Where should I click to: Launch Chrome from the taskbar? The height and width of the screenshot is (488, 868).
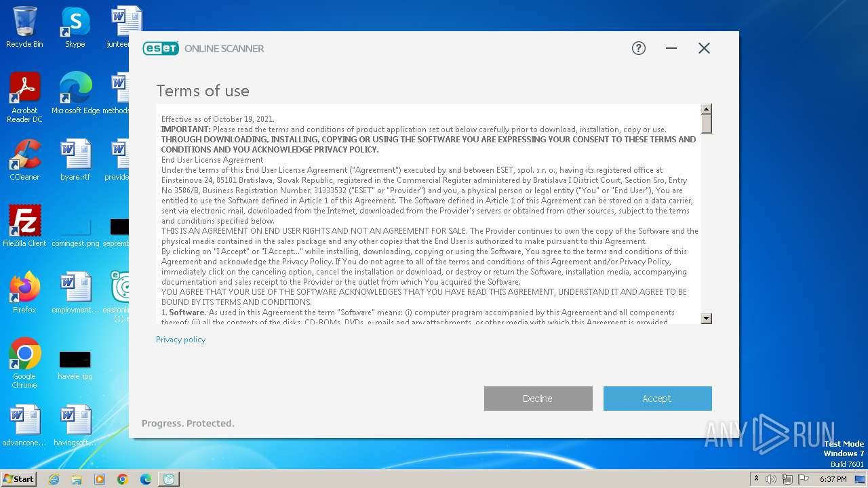tap(123, 479)
